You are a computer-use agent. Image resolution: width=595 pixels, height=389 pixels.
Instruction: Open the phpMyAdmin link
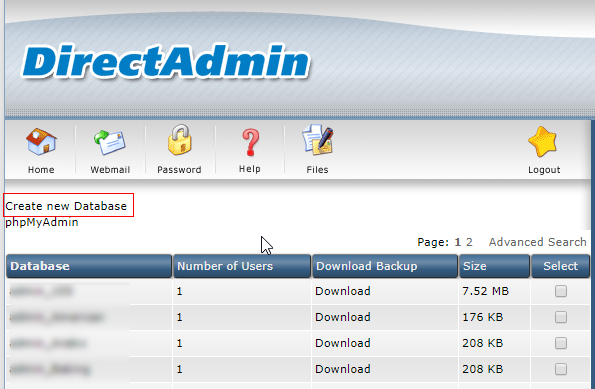pos(42,222)
